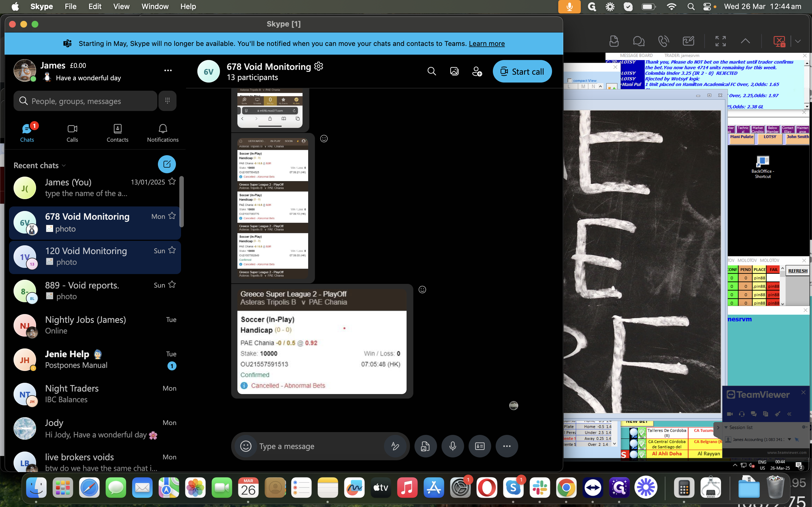Switch to the Calls tab
812x507 pixels.
tap(72, 133)
